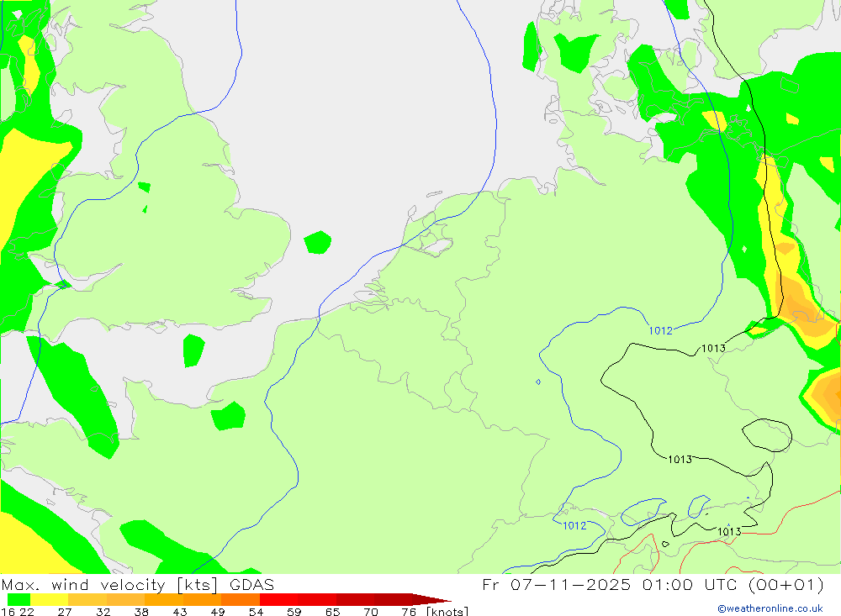Open the weatheronline.co.uk link

pos(770,608)
